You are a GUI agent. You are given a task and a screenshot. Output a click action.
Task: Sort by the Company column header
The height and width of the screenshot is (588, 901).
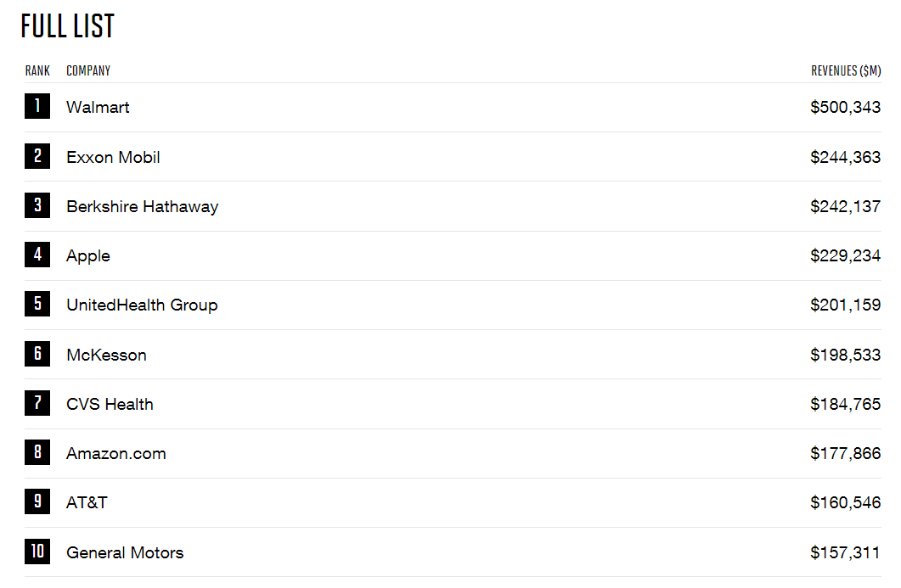(x=88, y=71)
